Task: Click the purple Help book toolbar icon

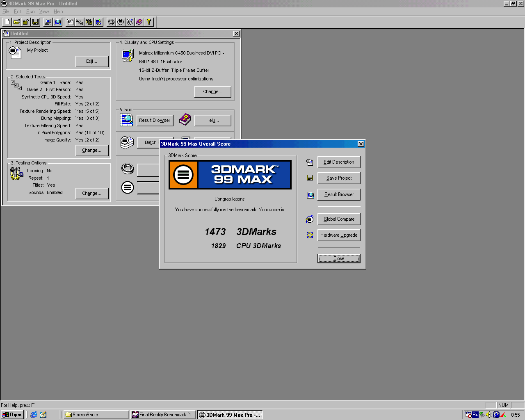Action: [139, 22]
